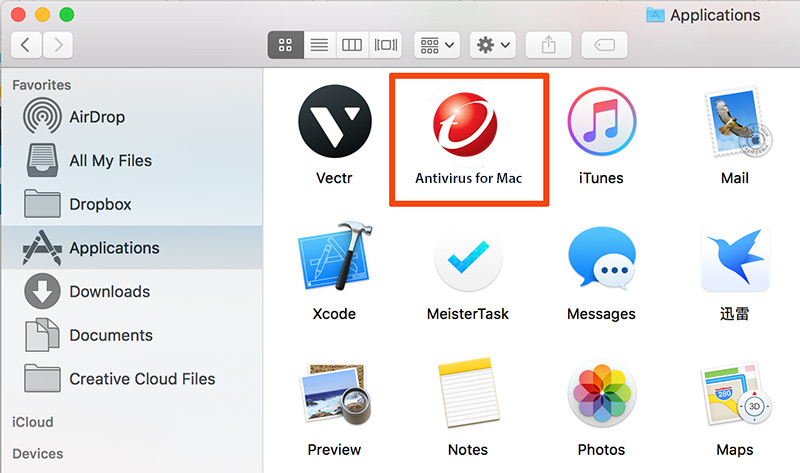Image resolution: width=800 pixels, height=473 pixels.
Task: Click the Messages name label
Action: click(x=602, y=314)
